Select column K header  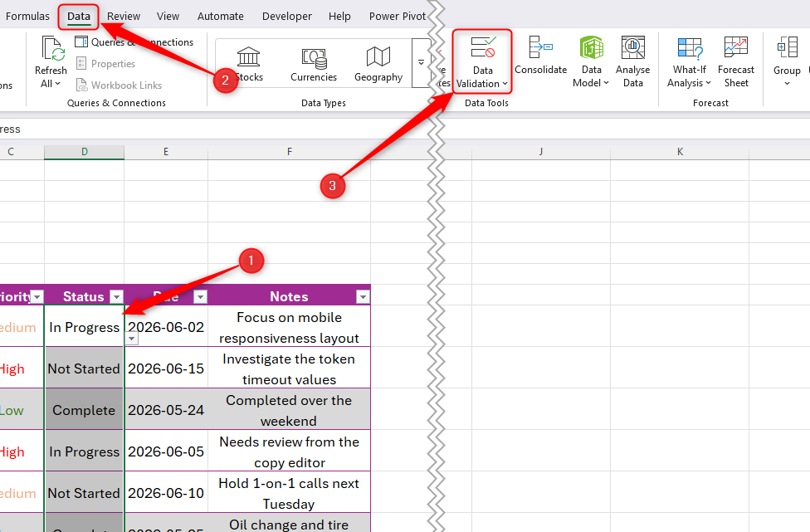click(680, 152)
